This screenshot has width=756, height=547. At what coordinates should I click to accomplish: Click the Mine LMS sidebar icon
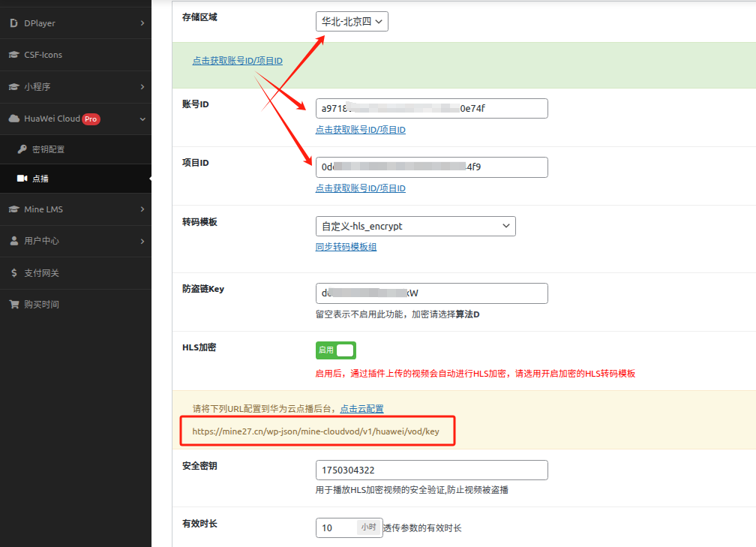click(x=13, y=209)
